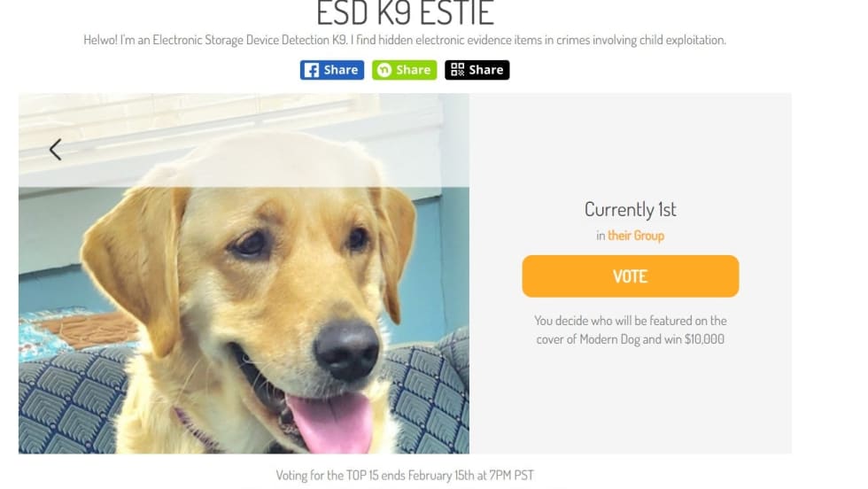Click the green Nextdoor logo icon

[x=384, y=70]
